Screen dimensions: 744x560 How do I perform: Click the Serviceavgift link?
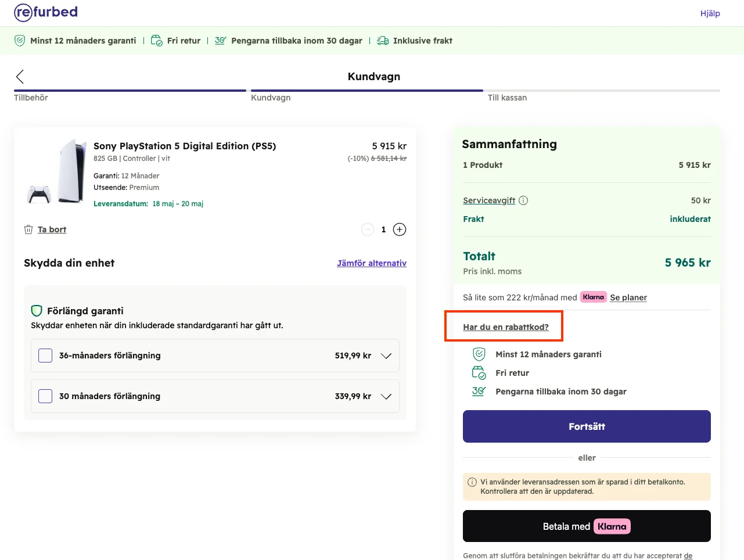(489, 200)
